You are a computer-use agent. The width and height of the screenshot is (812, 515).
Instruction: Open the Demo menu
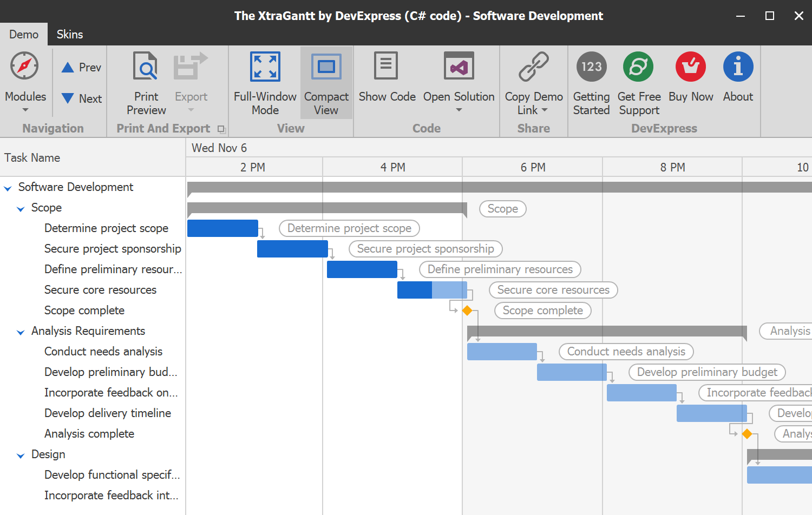[x=23, y=34]
